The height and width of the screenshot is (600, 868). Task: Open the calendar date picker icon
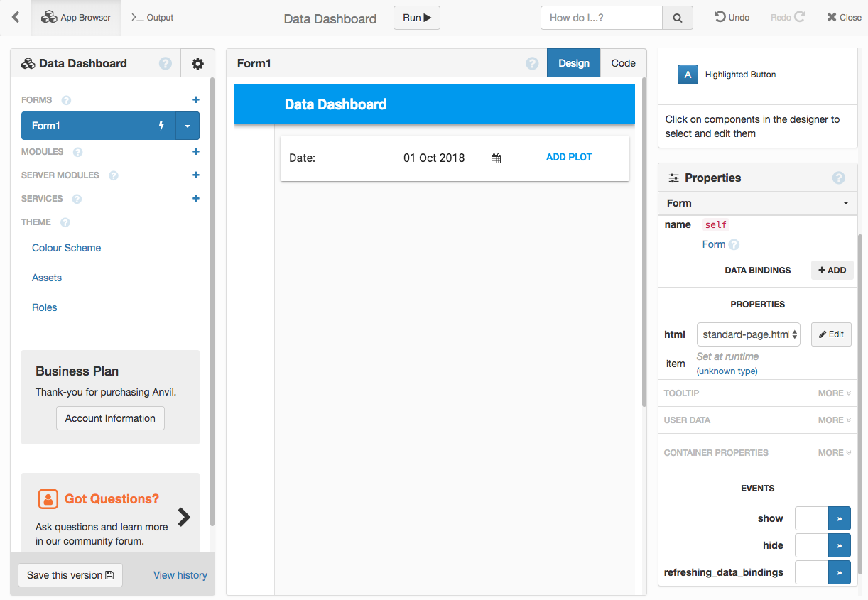pyautogui.click(x=496, y=158)
